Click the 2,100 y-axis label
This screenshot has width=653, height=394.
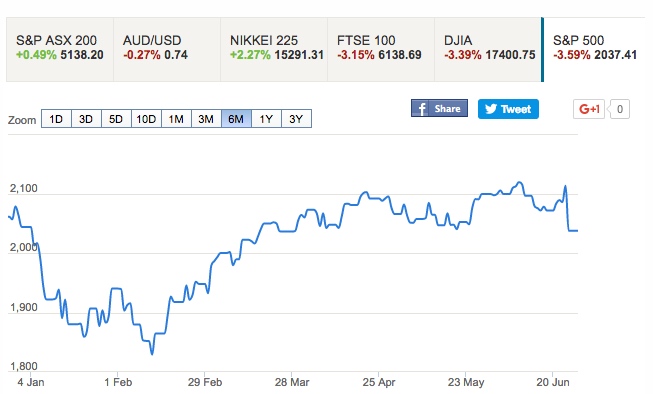coord(24,188)
